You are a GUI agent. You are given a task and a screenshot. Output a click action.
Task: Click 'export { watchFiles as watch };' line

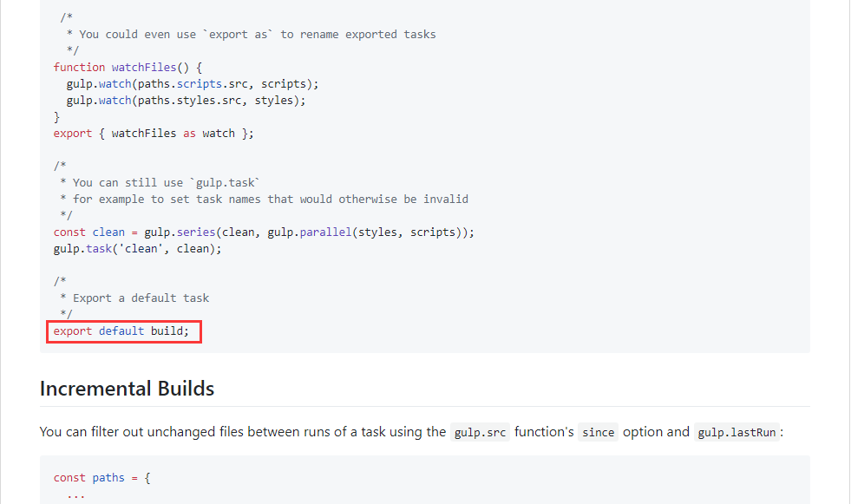tap(154, 133)
